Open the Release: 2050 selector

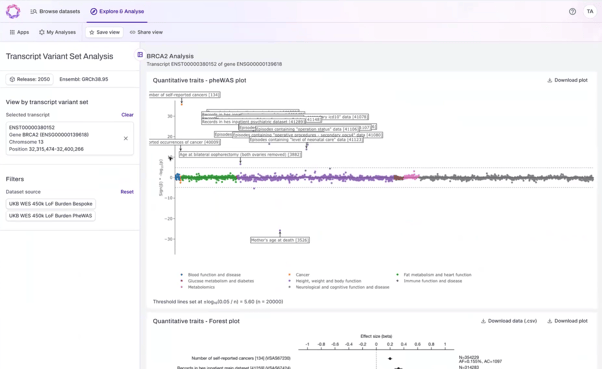30,79
